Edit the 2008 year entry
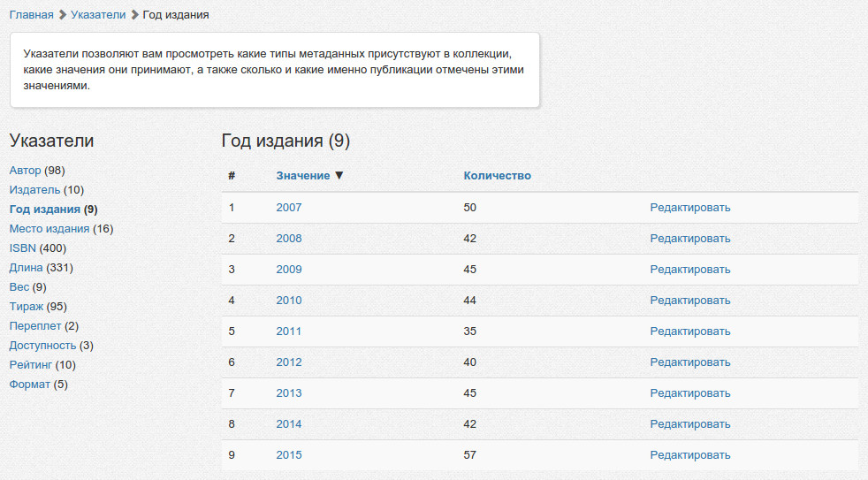 [x=690, y=239]
